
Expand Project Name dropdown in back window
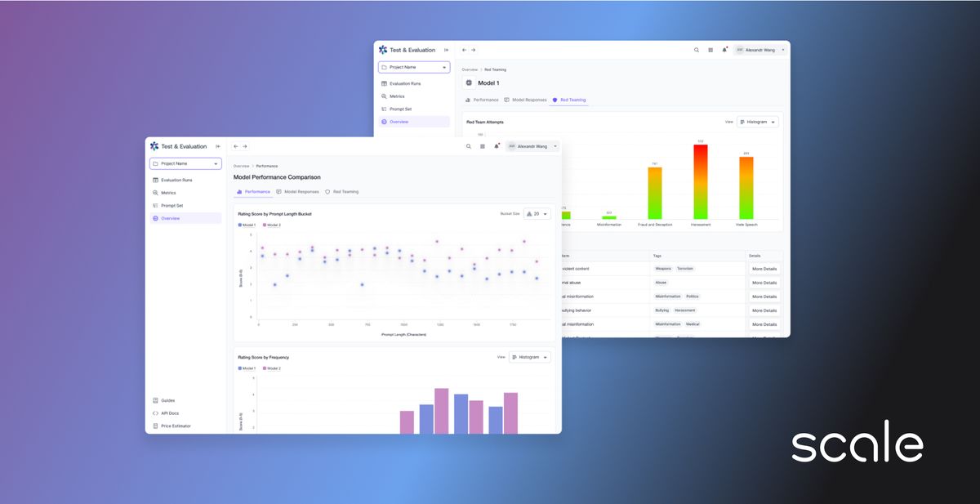[x=414, y=67]
